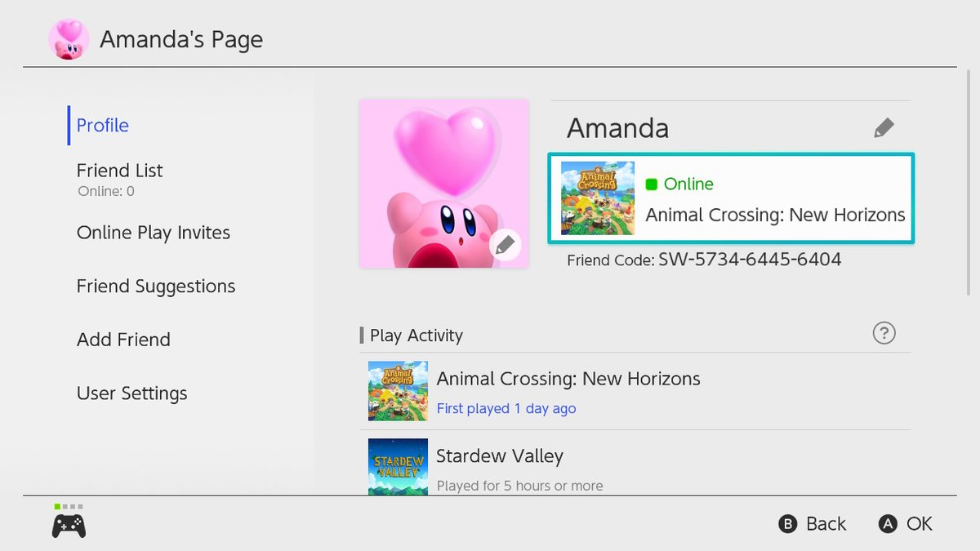Select the Profile menu item
The height and width of the screenshot is (551, 980).
pos(103,125)
